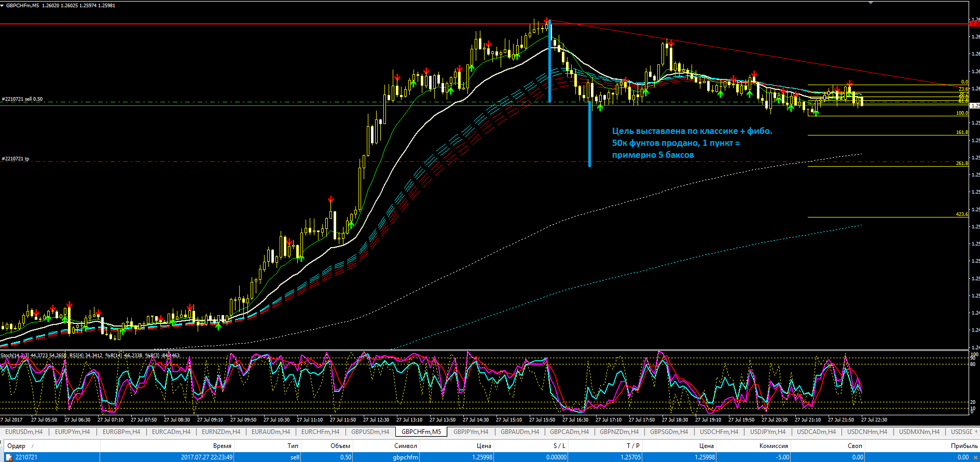Viewport: 980px width, 462px height.
Task: Open the USDCADm,H4 chart tab
Action: tap(817, 432)
